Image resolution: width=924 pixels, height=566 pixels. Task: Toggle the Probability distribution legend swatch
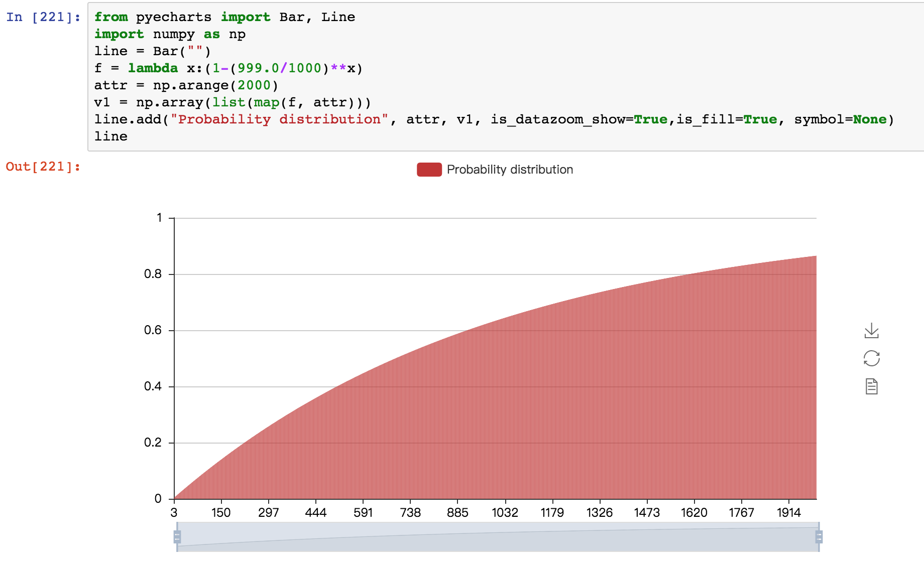[x=429, y=170]
